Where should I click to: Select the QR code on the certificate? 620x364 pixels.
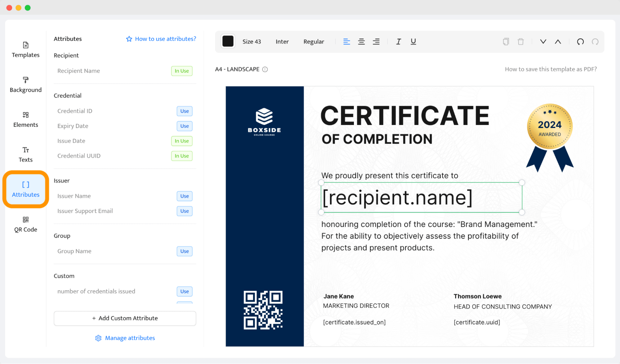[263, 310]
